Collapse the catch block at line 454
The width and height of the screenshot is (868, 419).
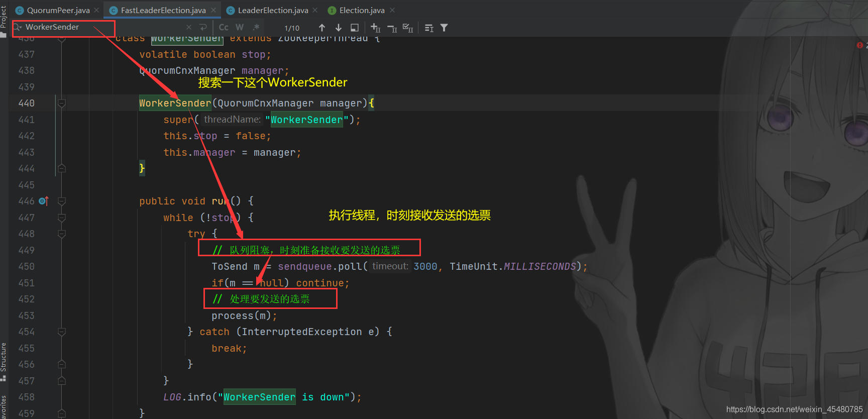coord(62,332)
